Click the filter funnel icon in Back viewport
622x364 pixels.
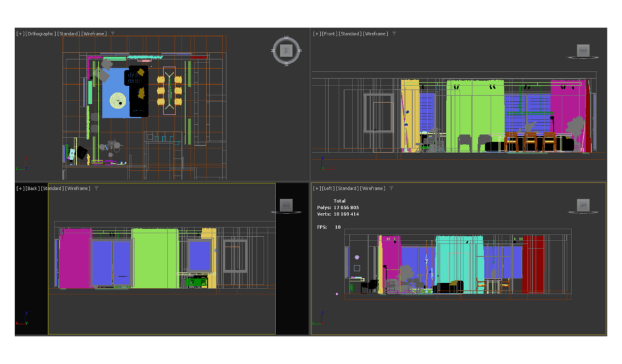[x=97, y=189]
